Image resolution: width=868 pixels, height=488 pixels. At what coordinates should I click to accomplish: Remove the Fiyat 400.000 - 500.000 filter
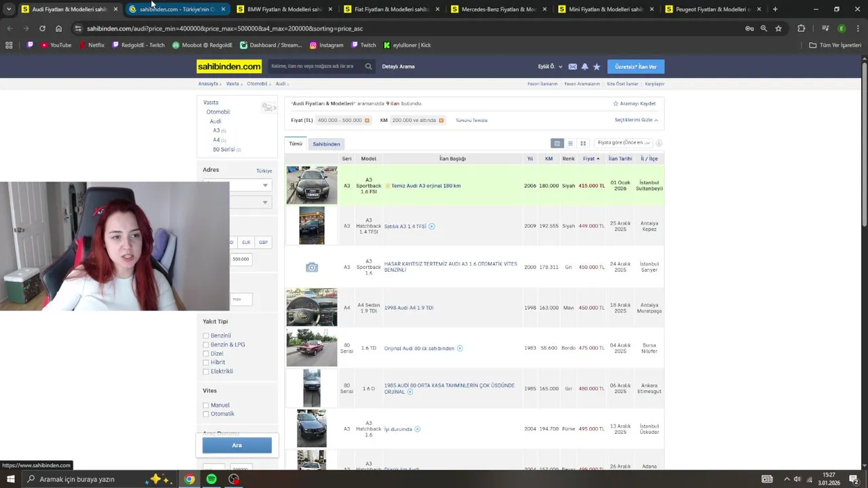367,121
